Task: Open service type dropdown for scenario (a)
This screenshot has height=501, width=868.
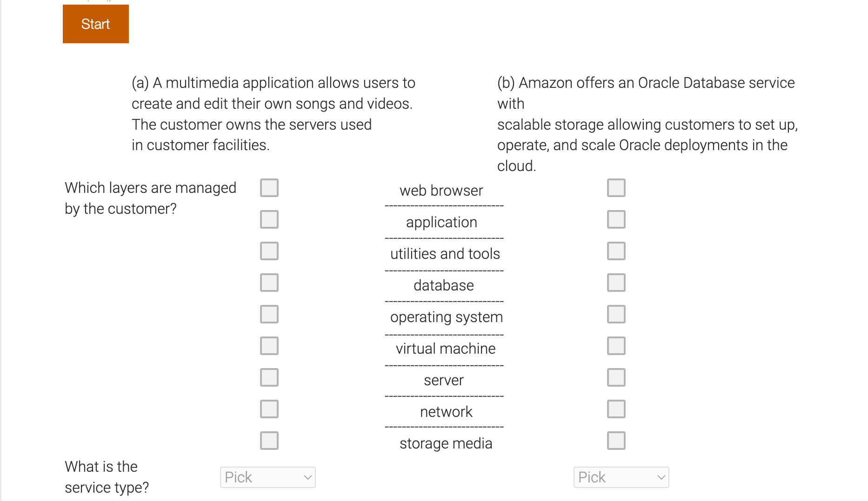Action: tap(267, 477)
